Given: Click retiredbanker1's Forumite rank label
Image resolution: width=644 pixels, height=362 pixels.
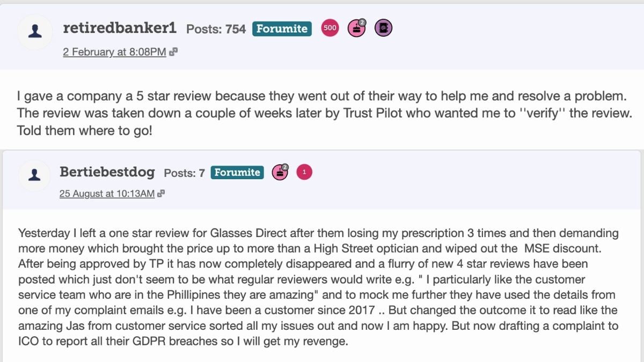Looking at the screenshot, I should tap(282, 28).
